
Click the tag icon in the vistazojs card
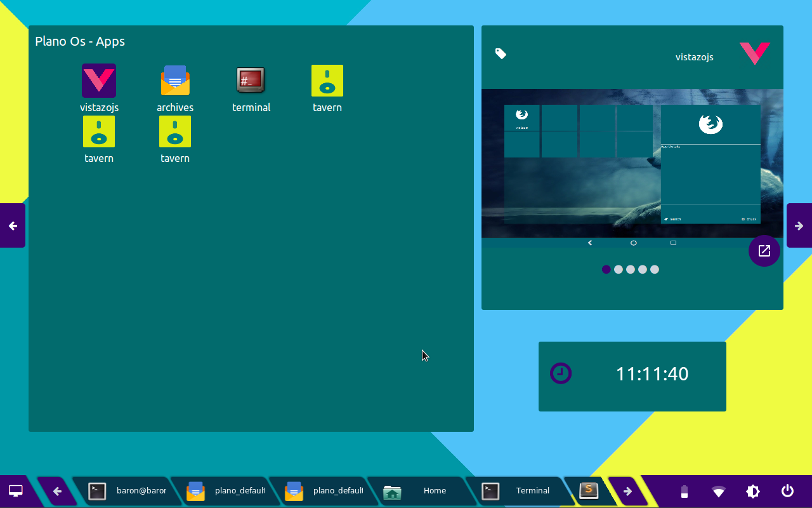coord(501,54)
